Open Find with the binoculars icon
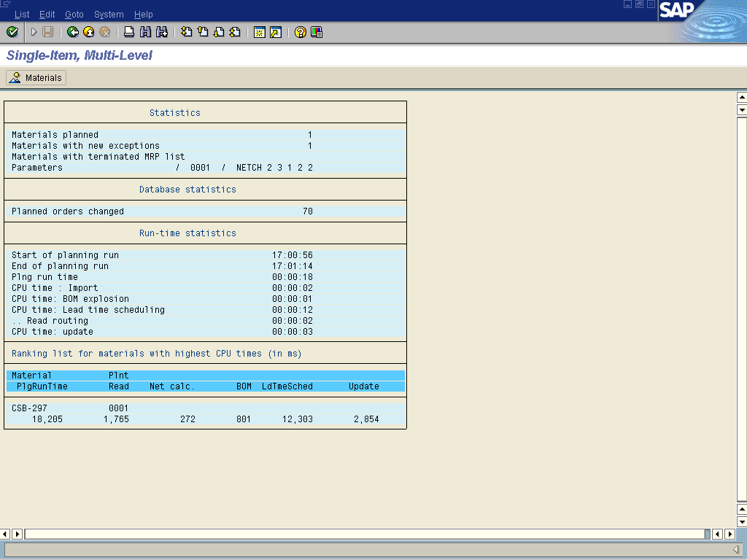Viewport: 747px width, 560px height. (x=145, y=32)
